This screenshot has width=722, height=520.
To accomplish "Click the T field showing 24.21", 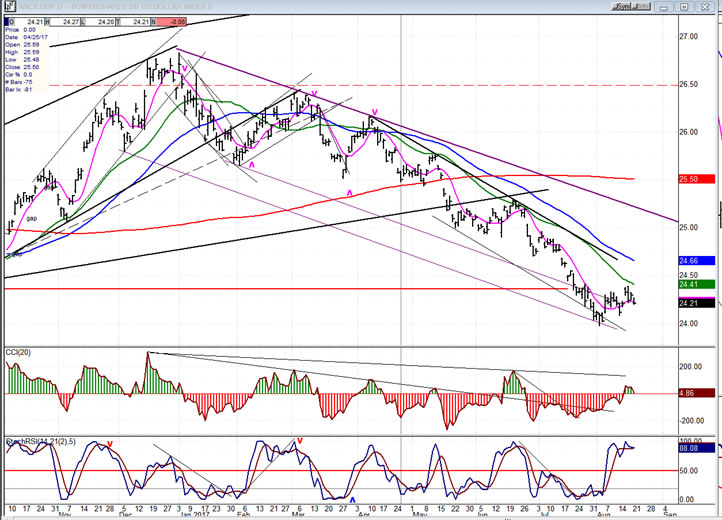I will tap(134, 22).
